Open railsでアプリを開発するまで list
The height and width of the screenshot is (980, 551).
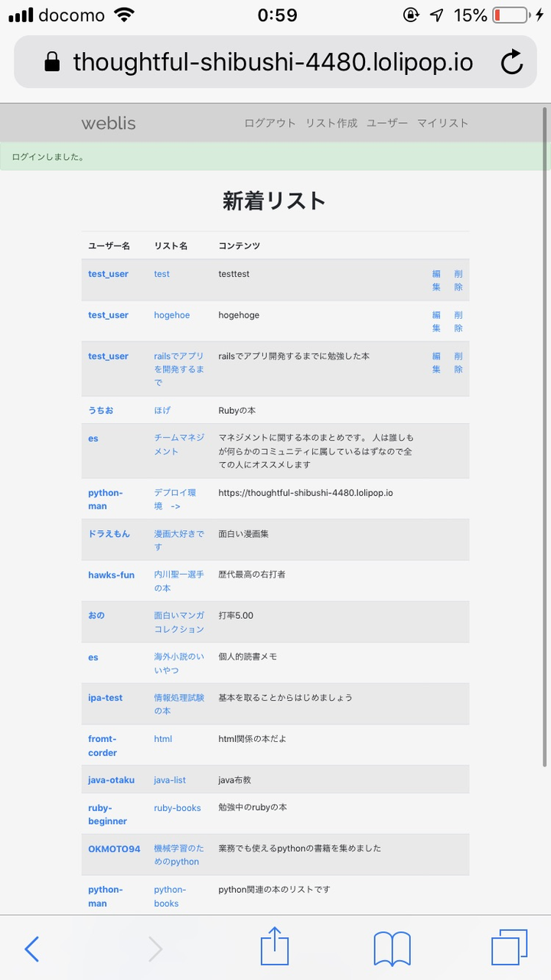coord(179,370)
